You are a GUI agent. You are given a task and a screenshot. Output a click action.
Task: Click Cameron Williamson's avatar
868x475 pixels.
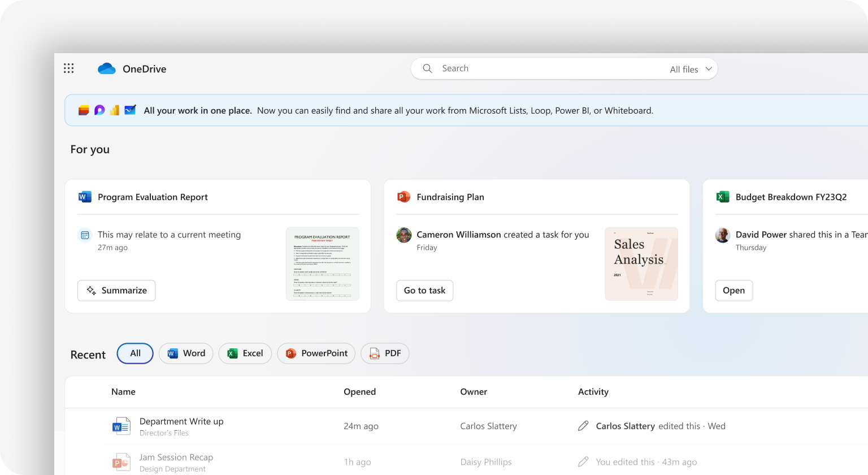coord(404,235)
